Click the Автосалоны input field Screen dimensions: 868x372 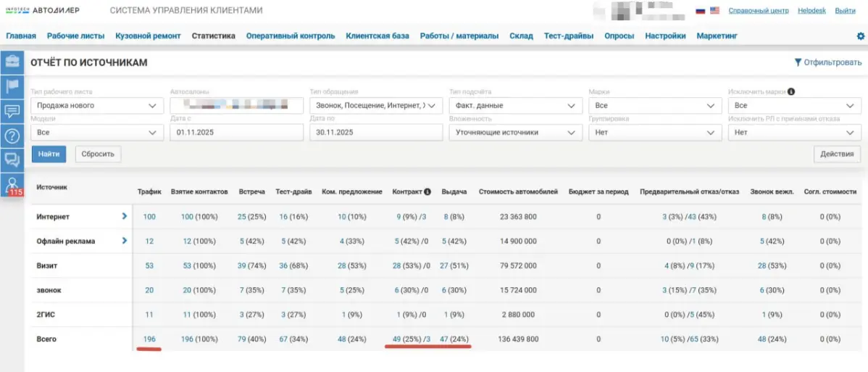click(237, 105)
